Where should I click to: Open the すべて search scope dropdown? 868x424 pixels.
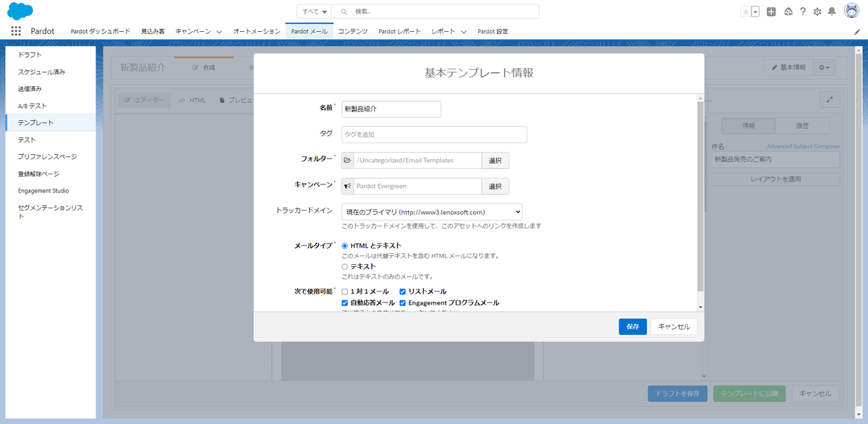coord(316,11)
